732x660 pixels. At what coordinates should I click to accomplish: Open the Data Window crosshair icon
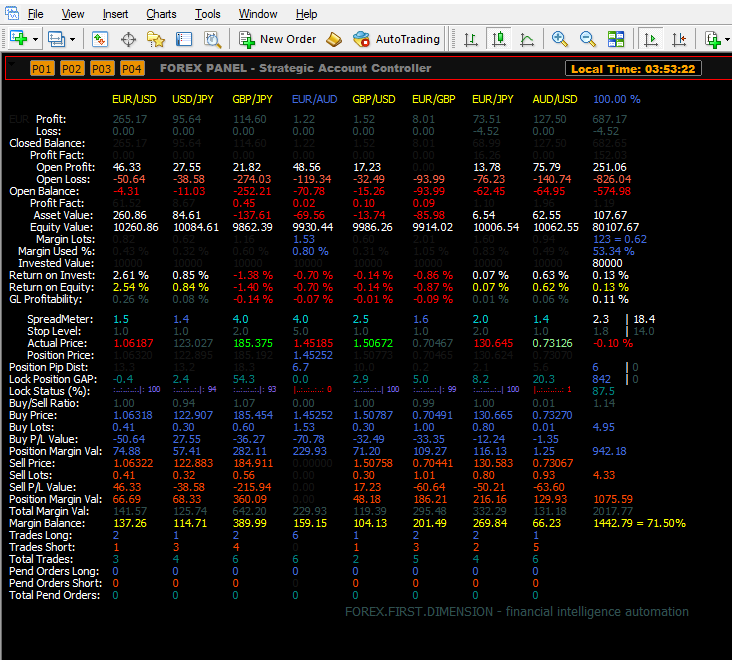[128, 39]
